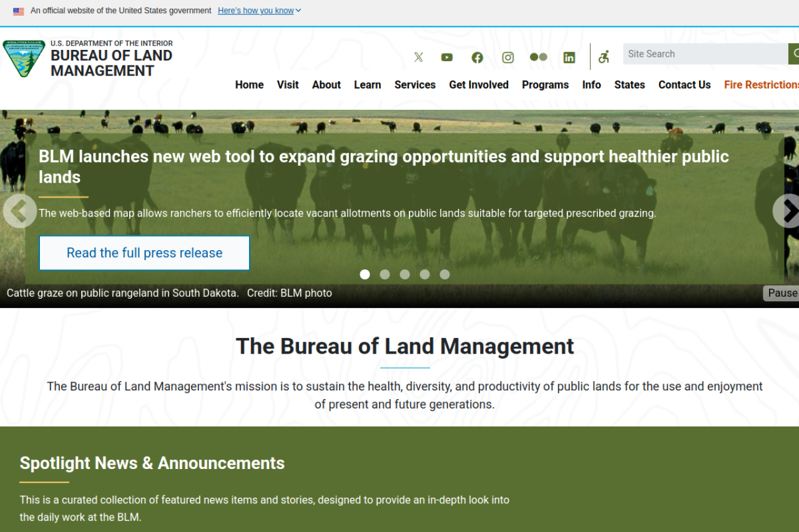Click the "Spotlight News & Announcements" heading

152,463
